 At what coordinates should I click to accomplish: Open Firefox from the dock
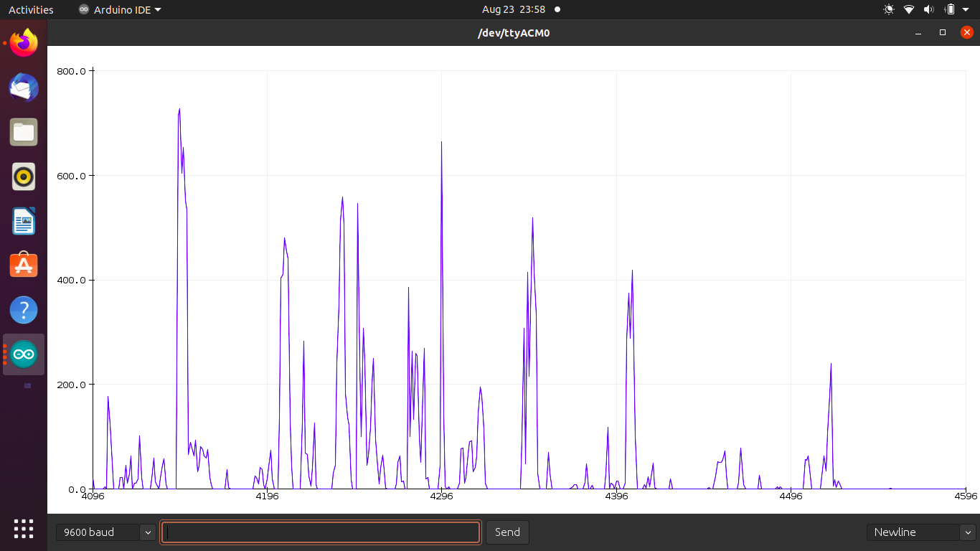pyautogui.click(x=24, y=43)
